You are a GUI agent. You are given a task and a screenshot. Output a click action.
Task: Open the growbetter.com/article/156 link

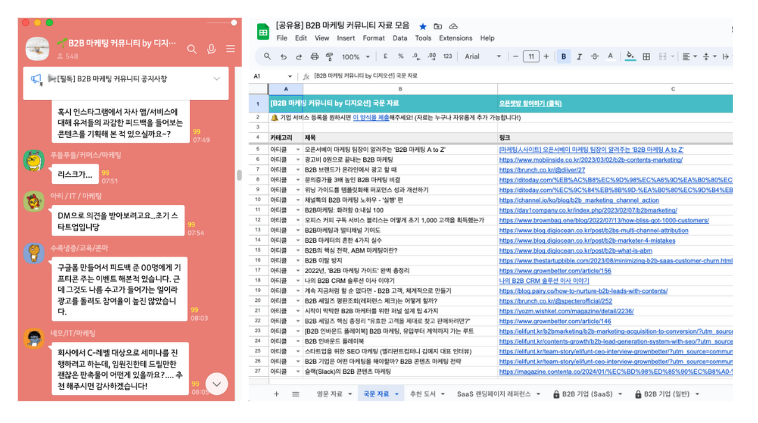(555, 271)
